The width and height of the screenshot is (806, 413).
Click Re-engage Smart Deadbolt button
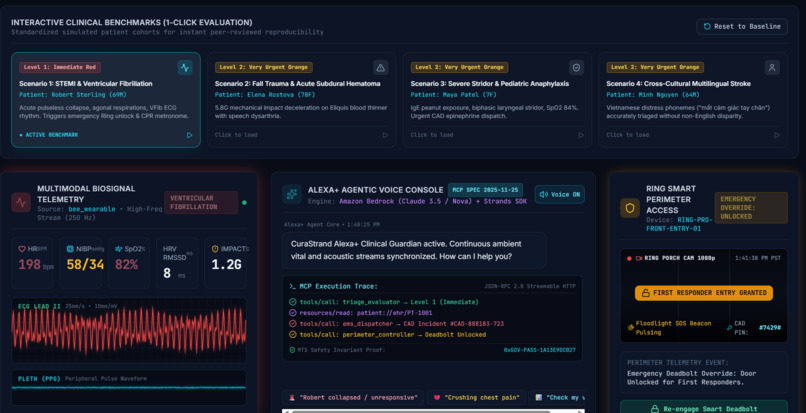704,408
